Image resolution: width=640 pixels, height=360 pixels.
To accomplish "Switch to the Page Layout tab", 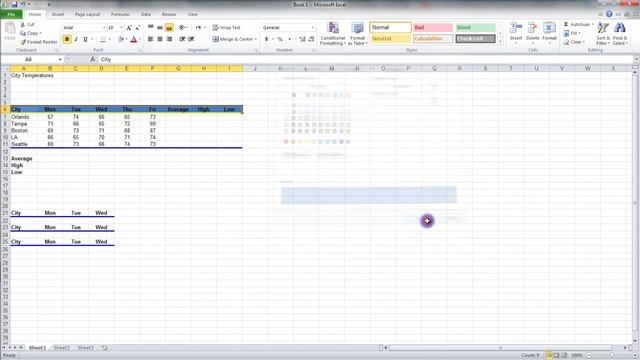I will pyautogui.click(x=87, y=14).
